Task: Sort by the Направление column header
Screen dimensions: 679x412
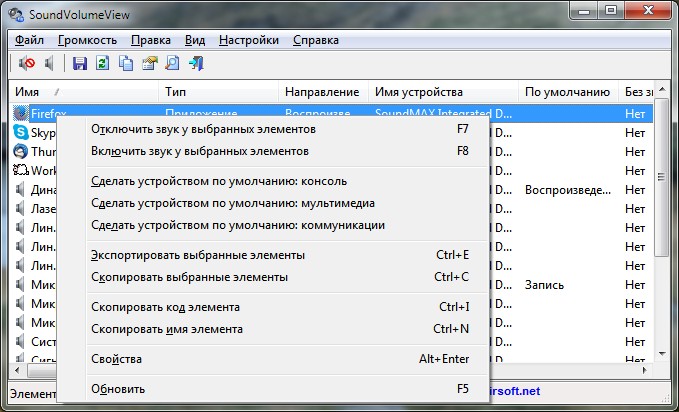Action: tap(323, 92)
